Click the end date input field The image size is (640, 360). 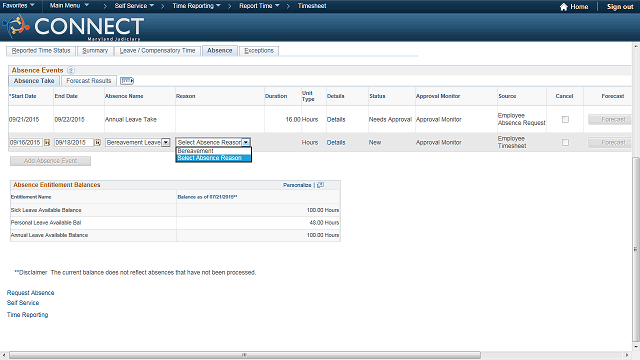click(x=74, y=142)
